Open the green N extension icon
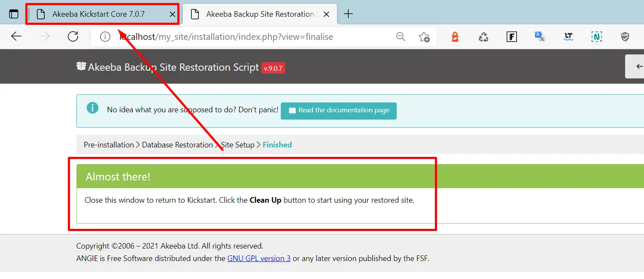This screenshot has width=644, height=279. point(596,37)
